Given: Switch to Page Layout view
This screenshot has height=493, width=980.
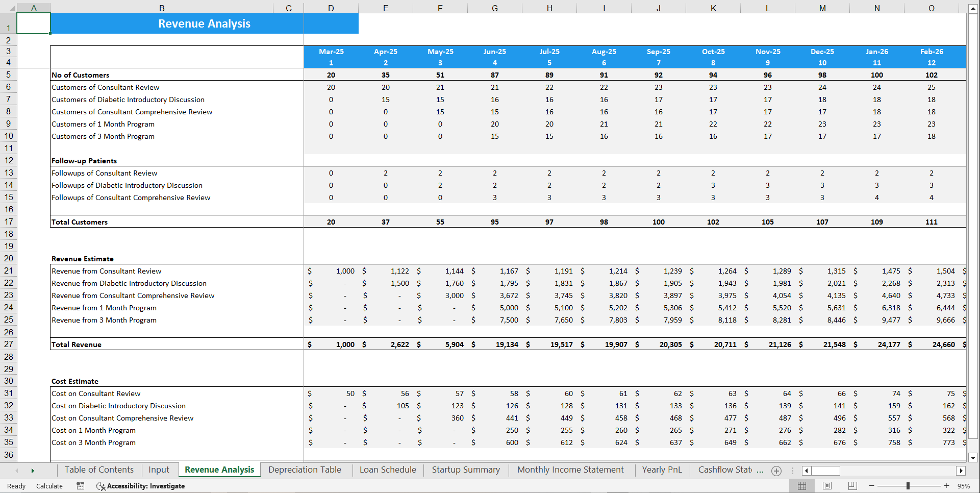Looking at the screenshot, I should pos(827,486).
